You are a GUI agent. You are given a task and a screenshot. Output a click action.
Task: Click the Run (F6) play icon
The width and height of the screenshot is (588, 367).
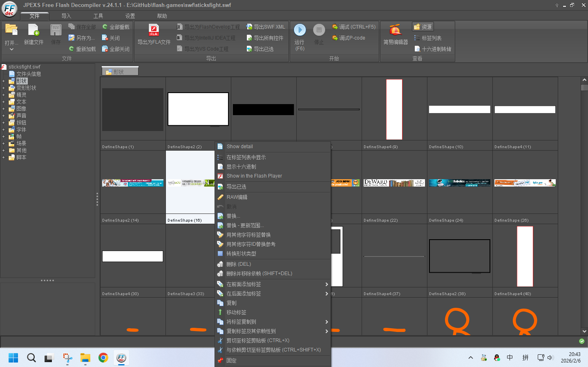(x=300, y=30)
